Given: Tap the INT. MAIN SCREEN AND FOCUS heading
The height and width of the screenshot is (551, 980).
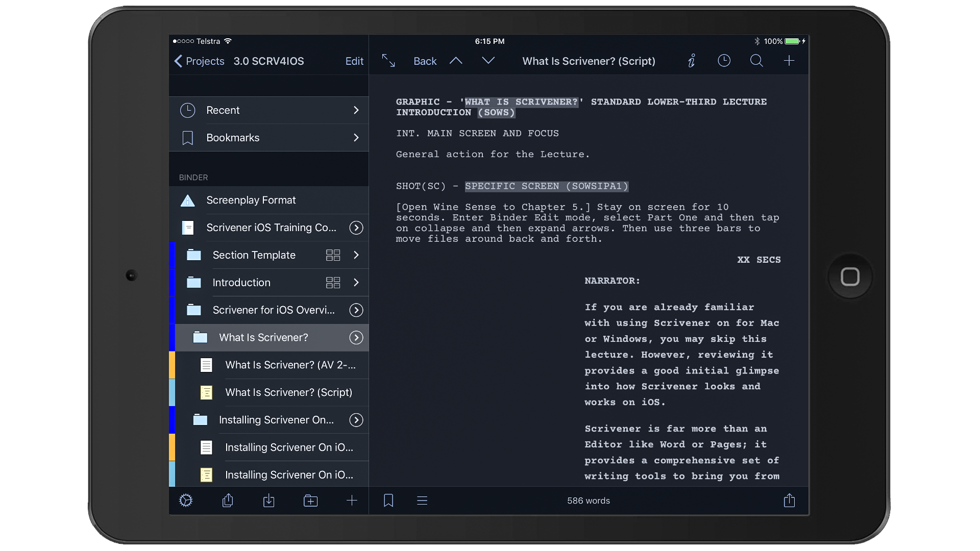Looking at the screenshot, I should (477, 133).
